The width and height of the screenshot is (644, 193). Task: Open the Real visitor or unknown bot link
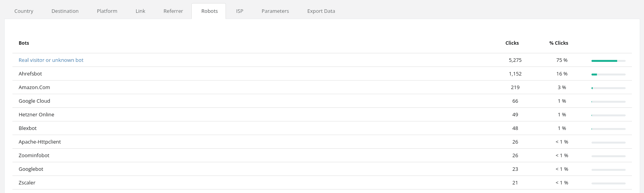(x=51, y=60)
